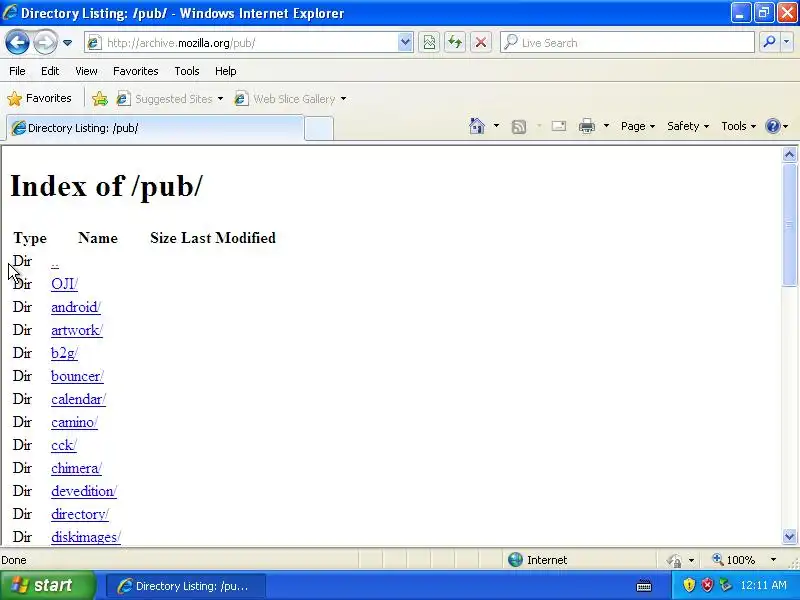
Task: Open the Tools command bar menu
Action: (x=738, y=126)
